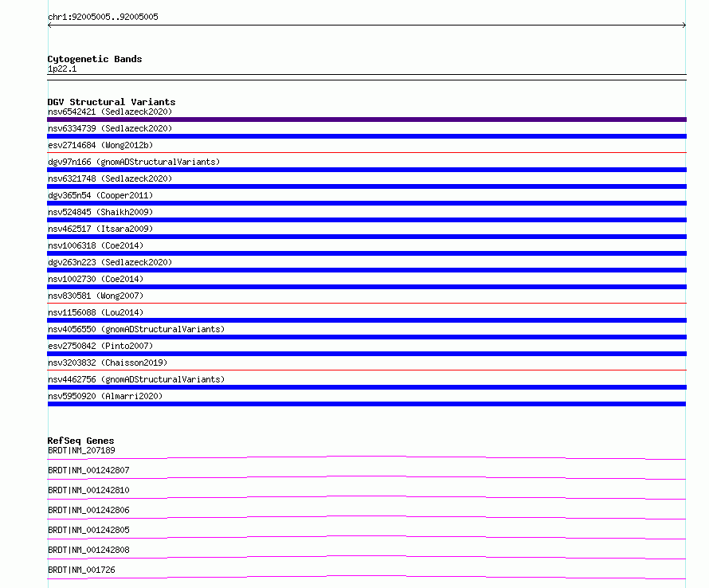
Task: Open transcript BRDT|NM_001242806 label
Action: click(88, 510)
